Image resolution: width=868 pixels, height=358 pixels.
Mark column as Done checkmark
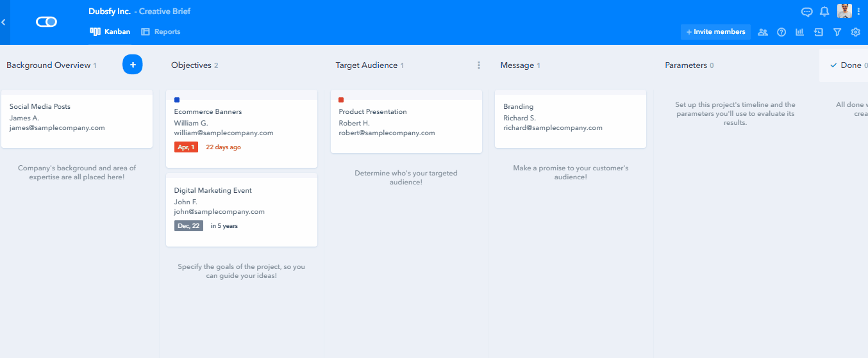point(833,65)
